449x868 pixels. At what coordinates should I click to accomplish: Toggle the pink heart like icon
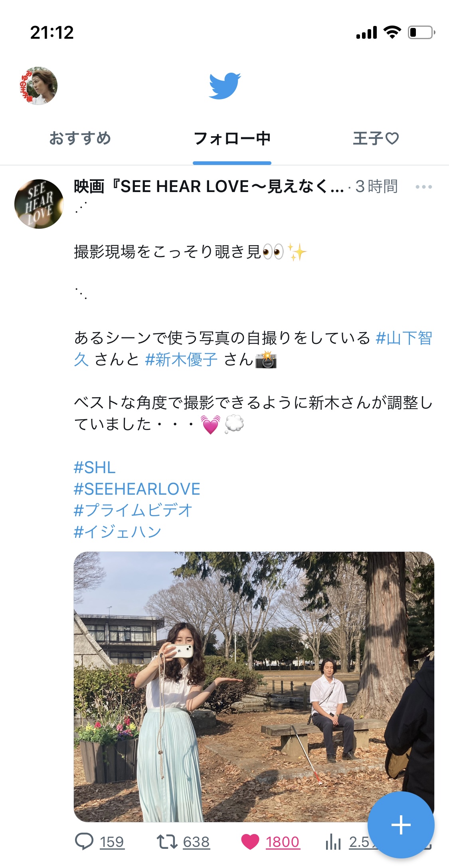pos(250,842)
